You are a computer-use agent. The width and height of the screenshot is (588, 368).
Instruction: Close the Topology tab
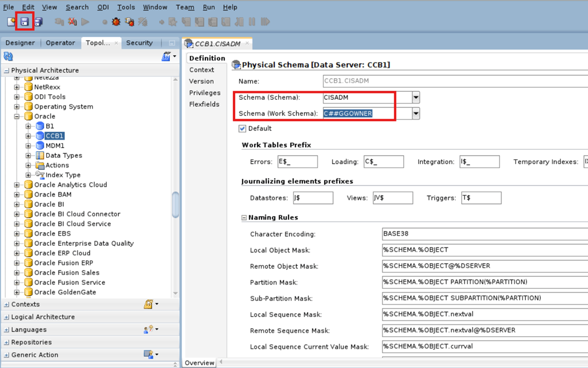coord(116,43)
